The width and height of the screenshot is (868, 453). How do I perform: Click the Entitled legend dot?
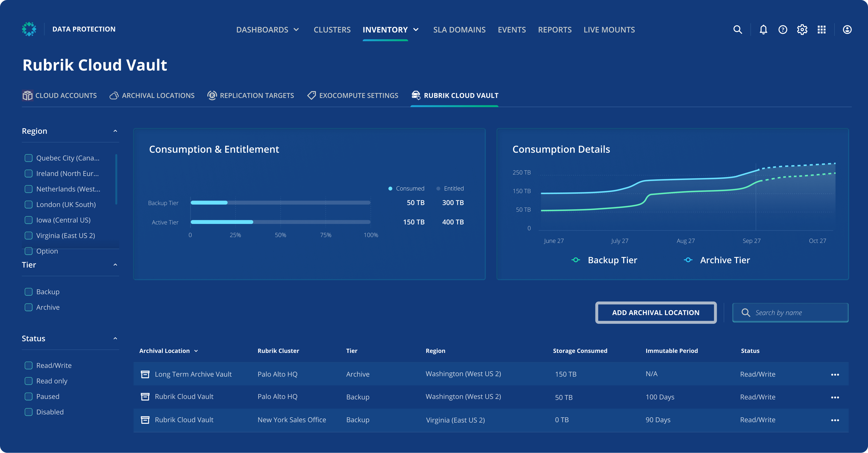(x=438, y=189)
